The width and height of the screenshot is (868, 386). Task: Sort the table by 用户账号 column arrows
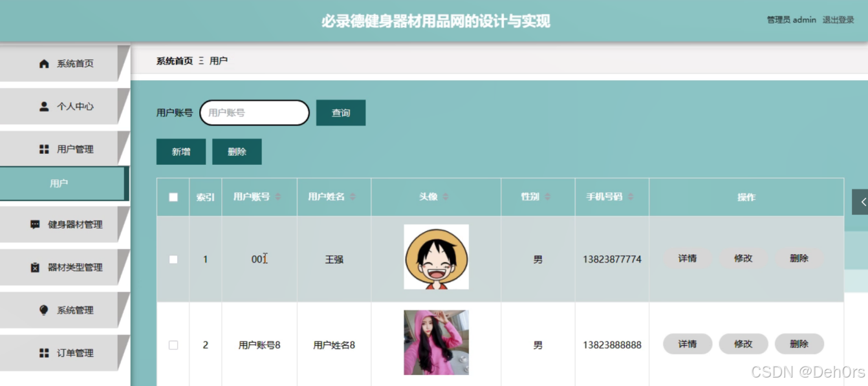click(278, 197)
